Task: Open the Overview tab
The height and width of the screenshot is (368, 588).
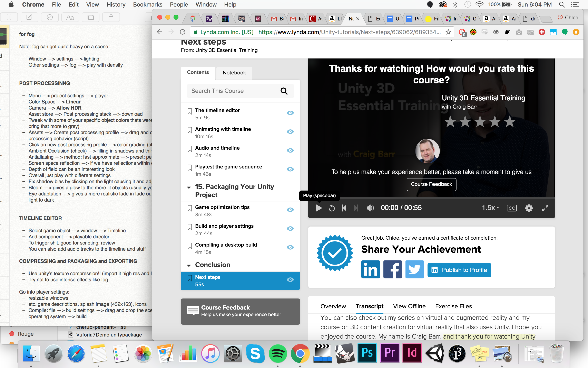Action: tap(333, 306)
